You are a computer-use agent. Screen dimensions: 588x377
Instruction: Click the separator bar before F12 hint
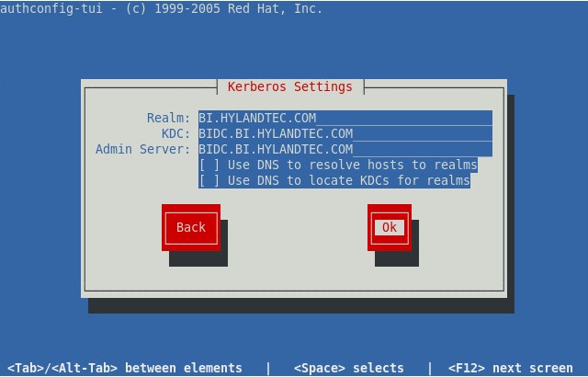point(429,368)
